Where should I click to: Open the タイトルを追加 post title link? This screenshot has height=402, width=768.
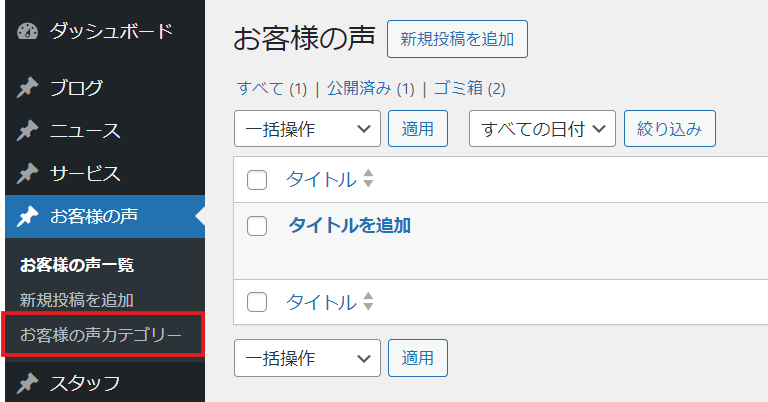click(350, 226)
